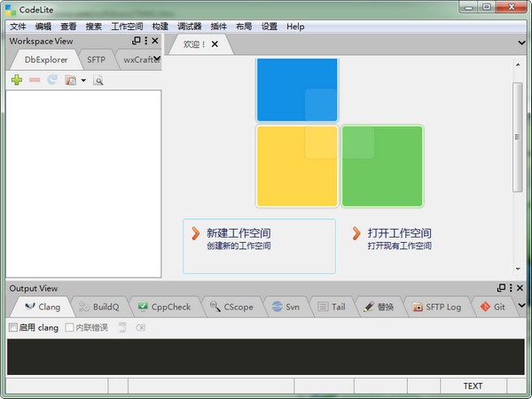Switch to the Svn output tab
This screenshot has width=532, height=399.
pyautogui.click(x=286, y=307)
